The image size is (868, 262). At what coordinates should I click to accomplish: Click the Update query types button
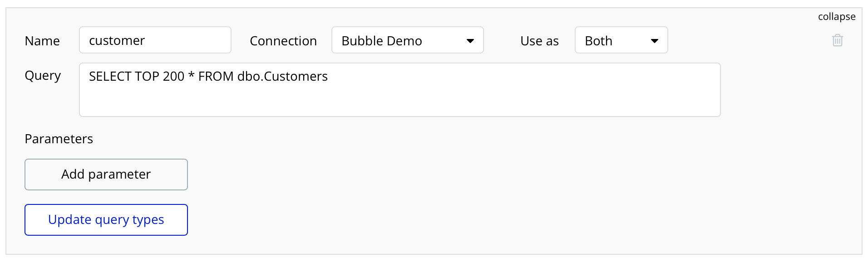tap(106, 220)
